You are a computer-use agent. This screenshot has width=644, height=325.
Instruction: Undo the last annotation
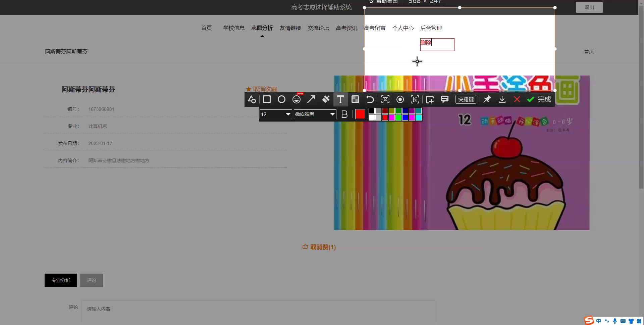370,99
